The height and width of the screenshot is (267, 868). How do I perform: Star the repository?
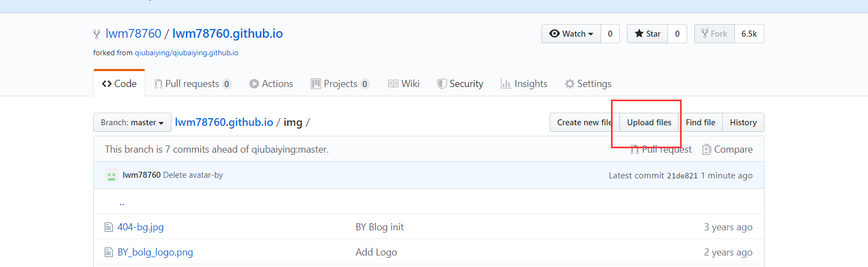[647, 34]
